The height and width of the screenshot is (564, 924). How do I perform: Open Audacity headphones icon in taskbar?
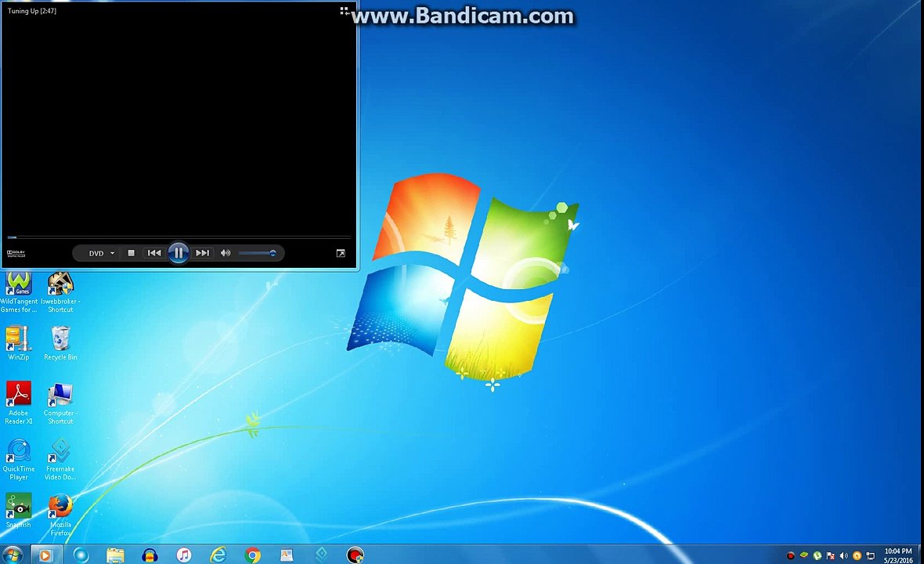pyautogui.click(x=150, y=555)
